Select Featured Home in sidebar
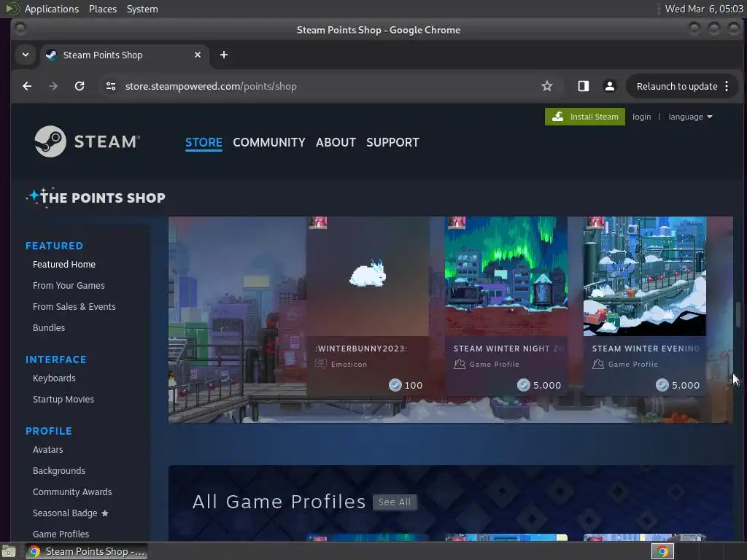This screenshot has width=747, height=560. point(64,264)
